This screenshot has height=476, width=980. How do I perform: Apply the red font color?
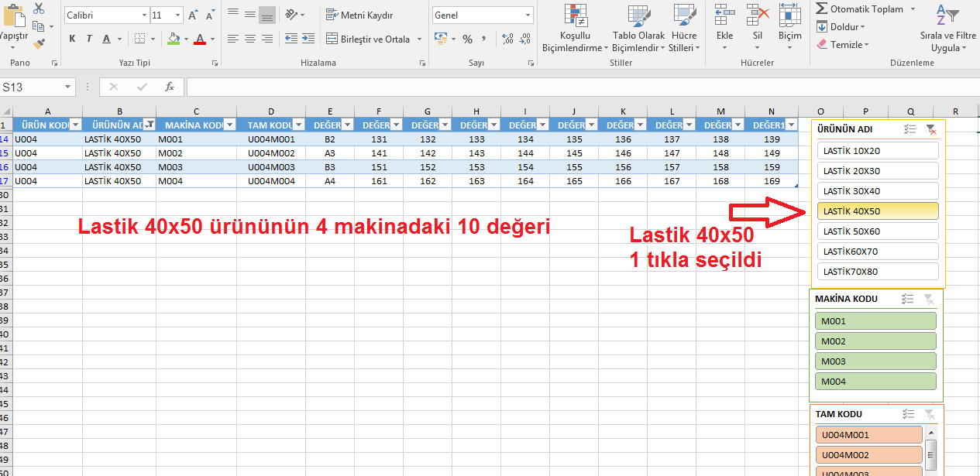[x=200, y=39]
